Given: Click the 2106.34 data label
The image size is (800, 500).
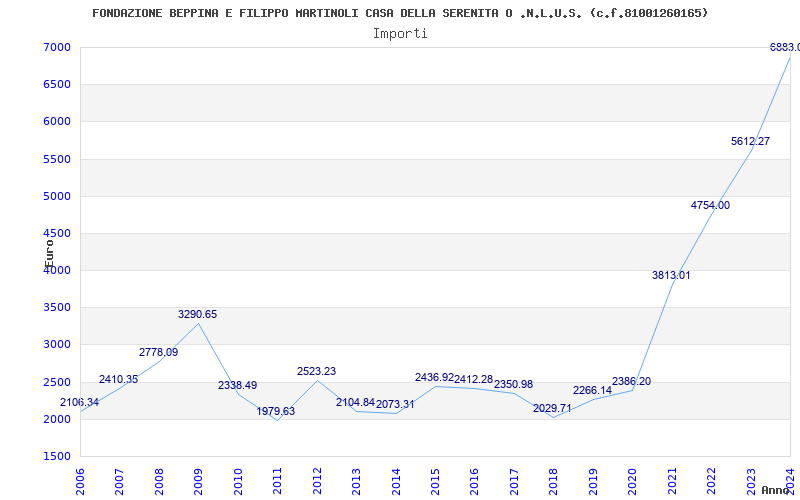Looking at the screenshot, I should 80,402.
